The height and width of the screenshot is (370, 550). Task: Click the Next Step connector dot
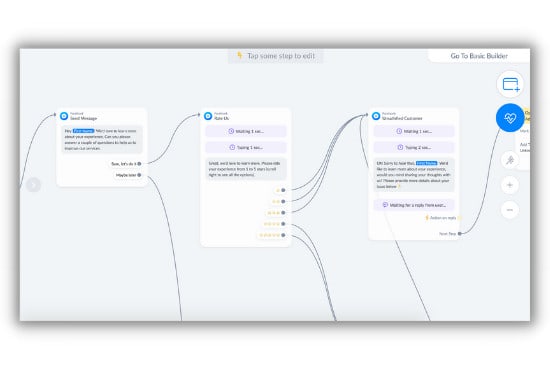[460, 234]
